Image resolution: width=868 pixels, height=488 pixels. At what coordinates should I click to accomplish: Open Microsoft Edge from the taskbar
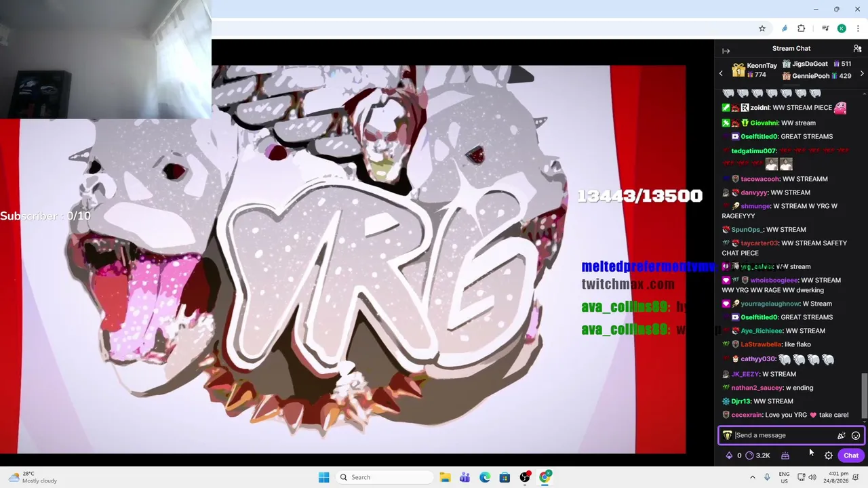pos(485,477)
